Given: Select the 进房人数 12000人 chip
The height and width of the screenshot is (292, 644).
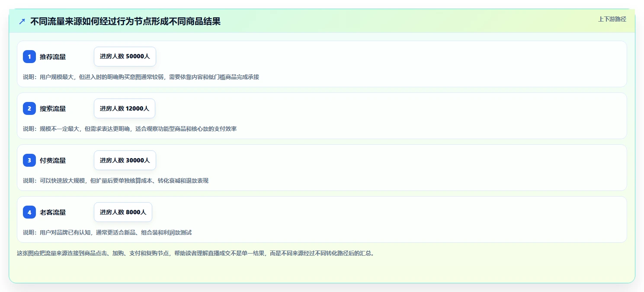Looking at the screenshot, I should pos(125,108).
